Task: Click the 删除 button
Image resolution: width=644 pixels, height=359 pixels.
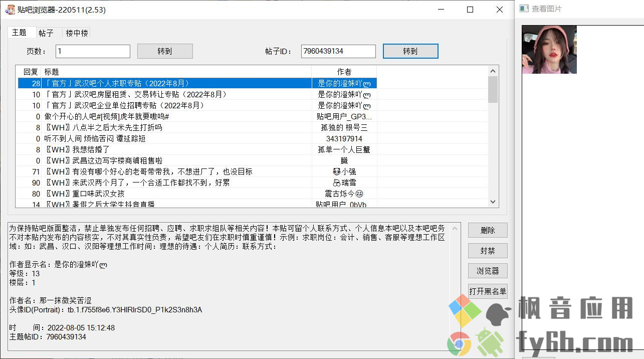Action: pos(488,230)
